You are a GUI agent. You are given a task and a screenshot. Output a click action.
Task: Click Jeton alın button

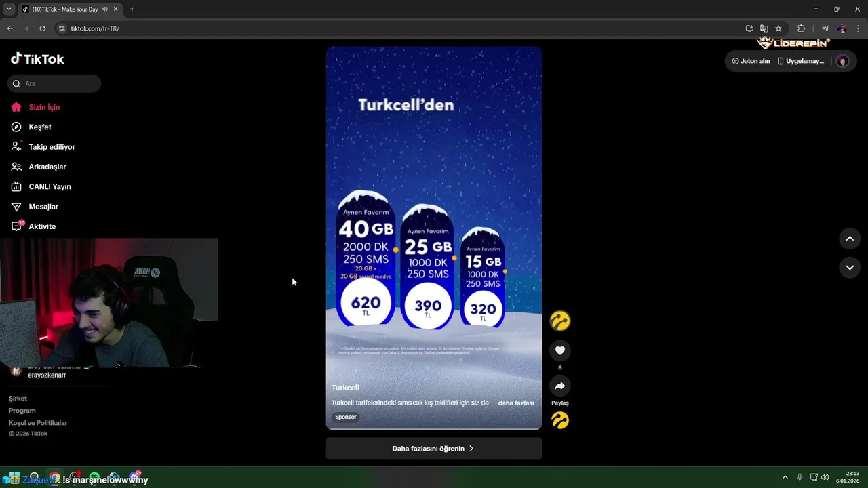click(x=751, y=61)
